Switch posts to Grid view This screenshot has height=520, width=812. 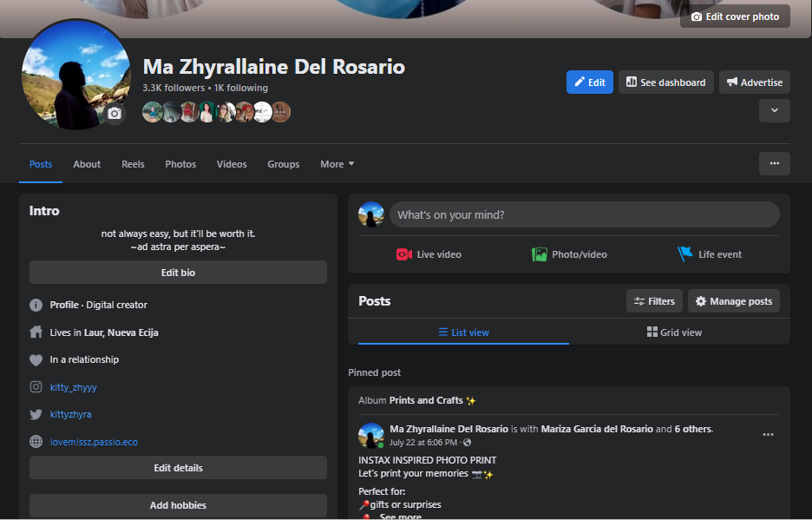point(674,332)
